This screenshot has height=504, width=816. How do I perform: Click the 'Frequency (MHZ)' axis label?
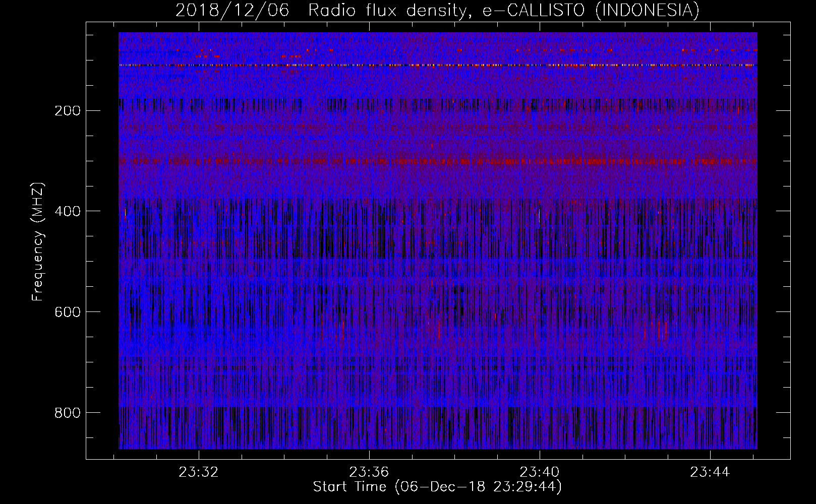point(38,242)
